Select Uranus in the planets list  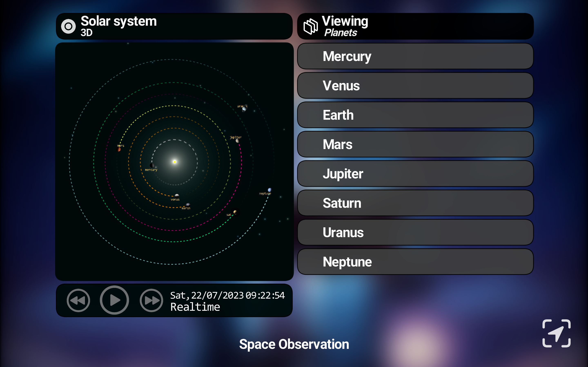(415, 232)
